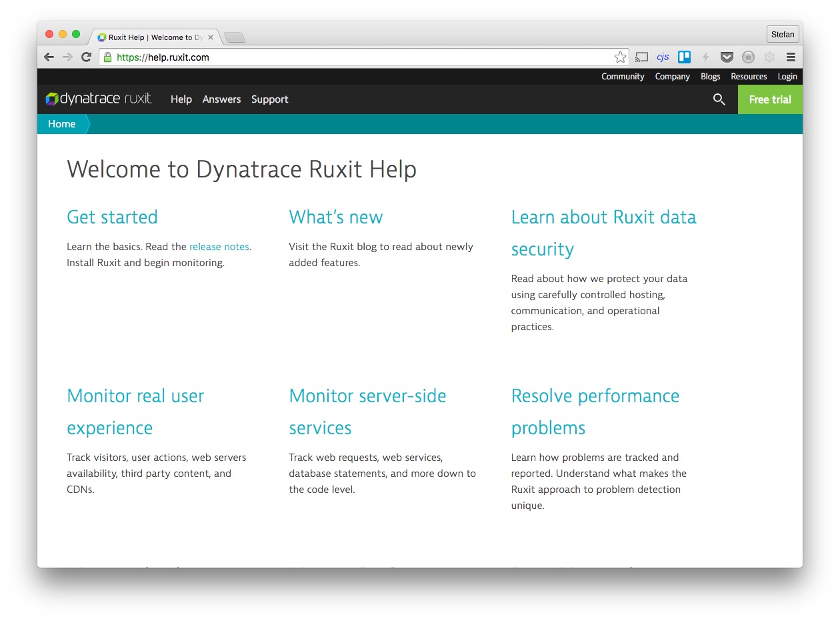Viewport: 840px width, 621px height.
Task: Select Help in the main navigation
Action: pyautogui.click(x=181, y=99)
